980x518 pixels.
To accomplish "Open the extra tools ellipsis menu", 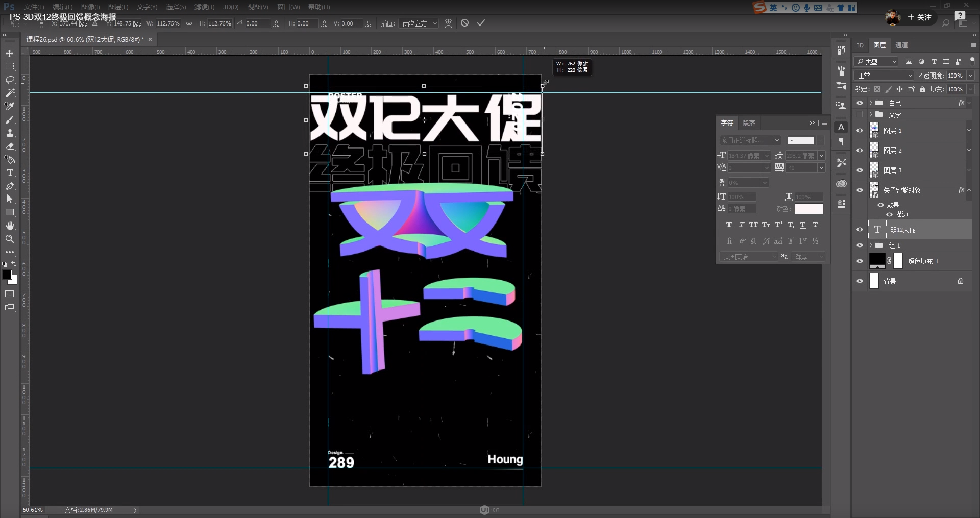I will 10,252.
